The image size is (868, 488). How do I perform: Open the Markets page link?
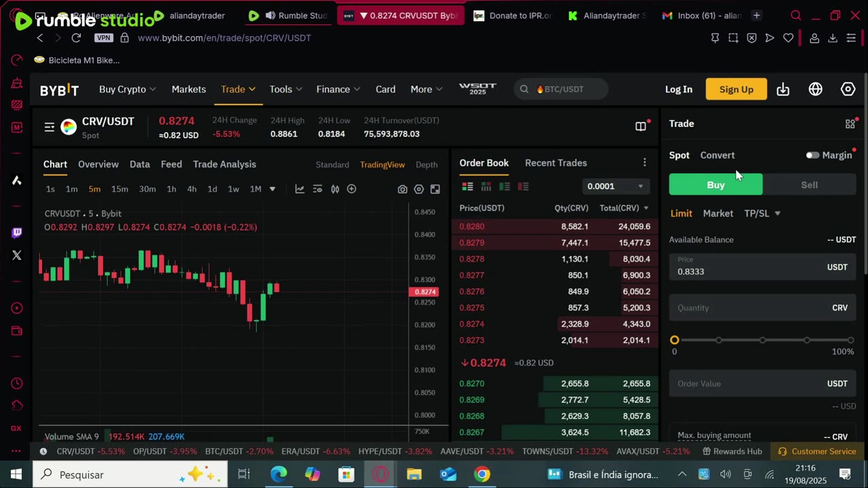point(189,89)
